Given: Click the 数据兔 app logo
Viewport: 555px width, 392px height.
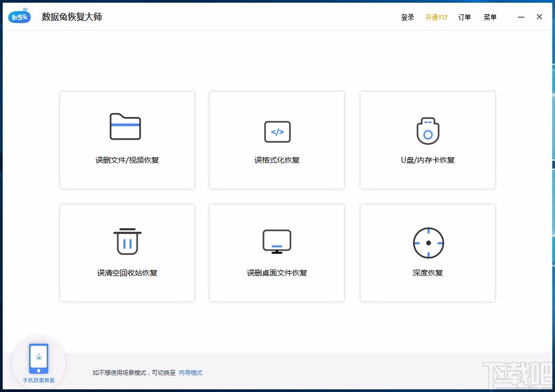Looking at the screenshot, I should pos(19,16).
